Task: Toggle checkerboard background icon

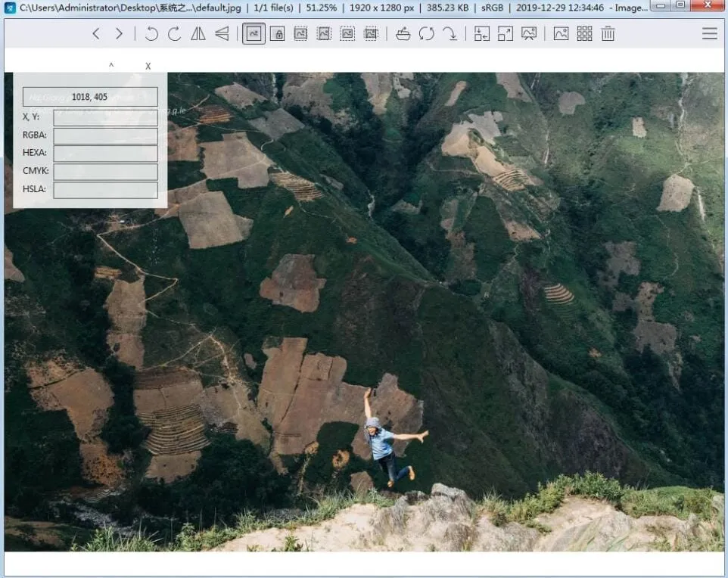Action: coord(561,34)
